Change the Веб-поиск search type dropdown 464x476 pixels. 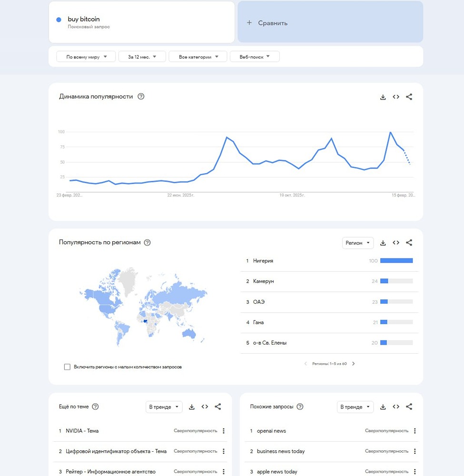click(255, 57)
